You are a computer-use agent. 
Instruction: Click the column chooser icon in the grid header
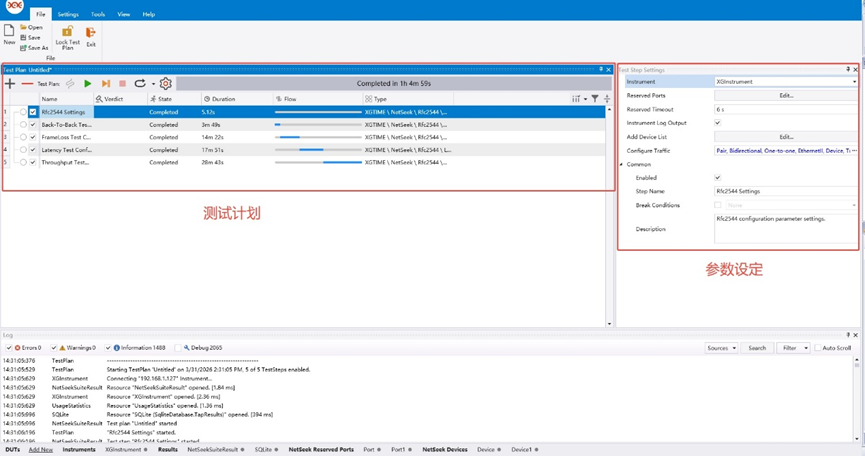coord(576,99)
